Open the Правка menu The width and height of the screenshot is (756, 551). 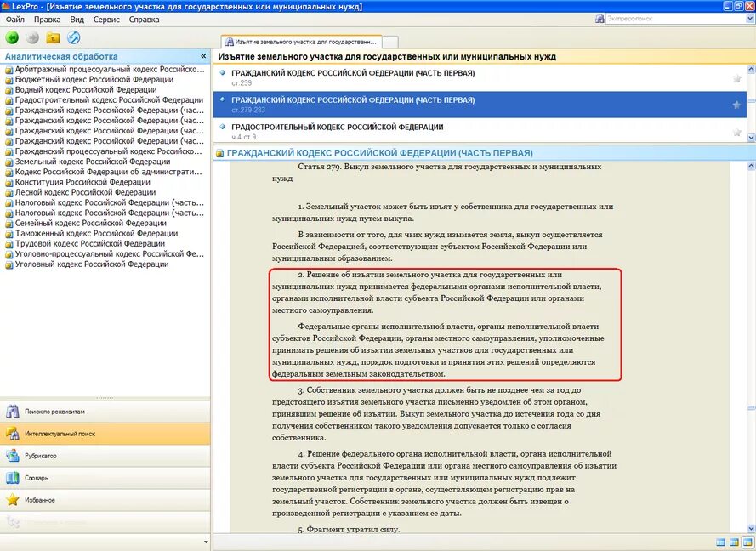tap(48, 20)
